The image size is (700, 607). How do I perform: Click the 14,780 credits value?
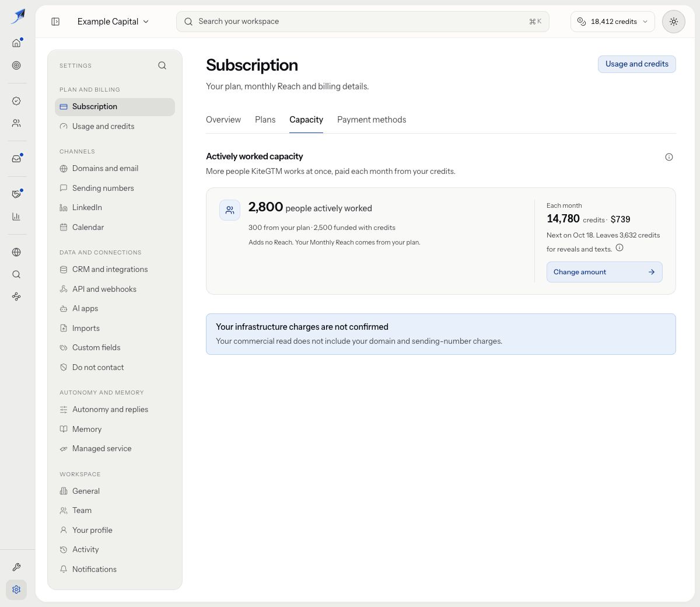pyautogui.click(x=576, y=219)
